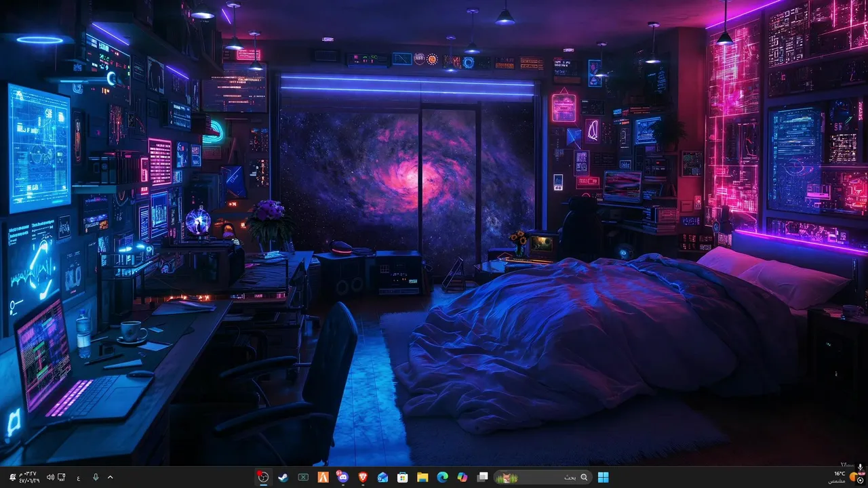Viewport: 868px width, 488px height.
Task: Click the microphone tray icon
Action: 96,477
